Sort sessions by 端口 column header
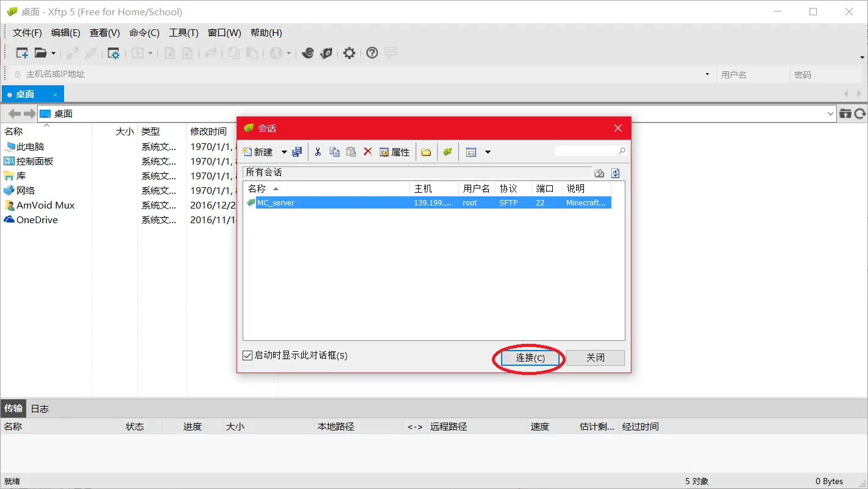The height and width of the screenshot is (489, 868). 547,188
